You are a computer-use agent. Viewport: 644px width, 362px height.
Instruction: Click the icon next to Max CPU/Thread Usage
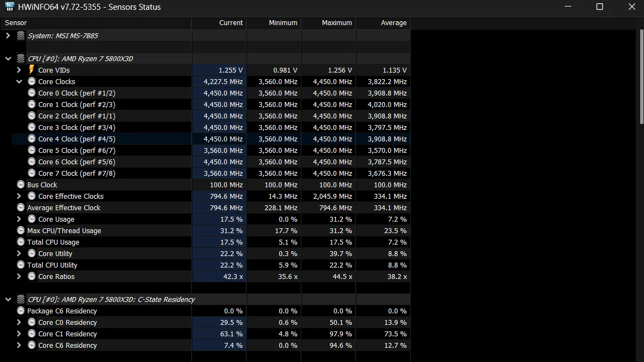(21, 230)
